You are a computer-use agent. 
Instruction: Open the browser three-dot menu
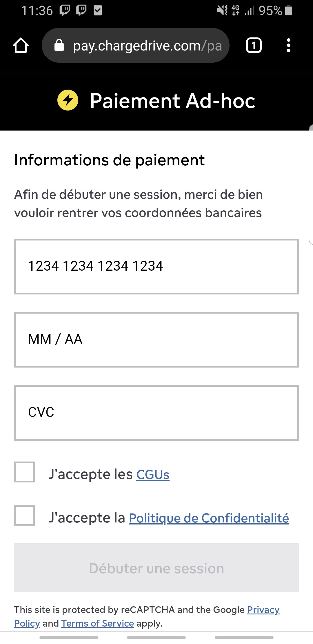[x=288, y=46]
